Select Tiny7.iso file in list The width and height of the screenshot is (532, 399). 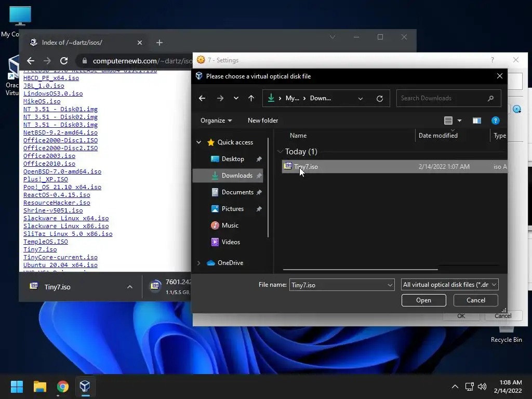tap(395, 167)
